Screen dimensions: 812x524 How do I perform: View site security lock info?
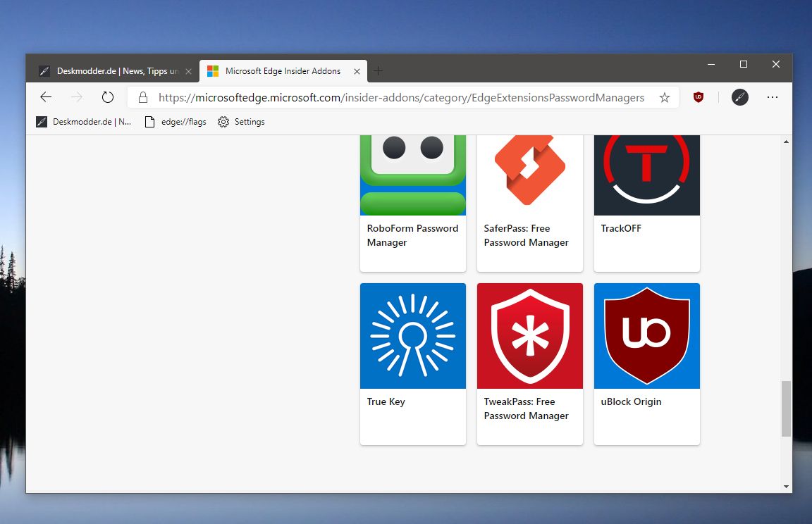(x=144, y=97)
